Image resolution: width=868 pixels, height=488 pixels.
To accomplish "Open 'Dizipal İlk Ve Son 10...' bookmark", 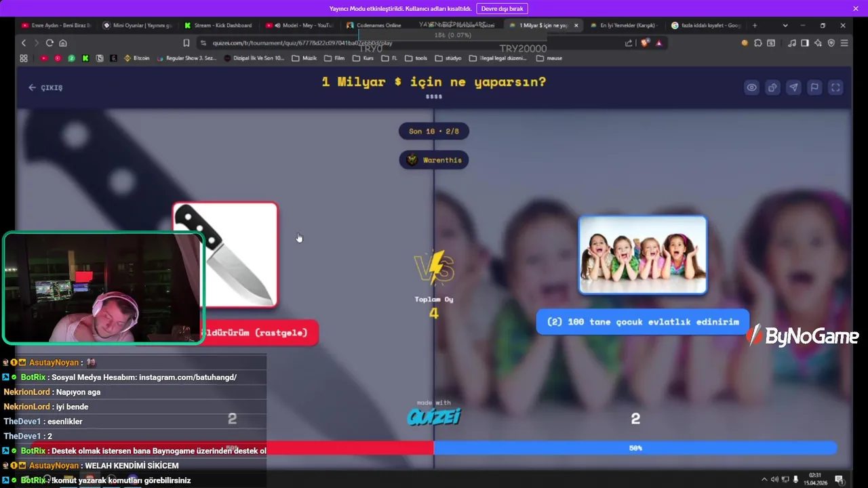I will (254, 58).
